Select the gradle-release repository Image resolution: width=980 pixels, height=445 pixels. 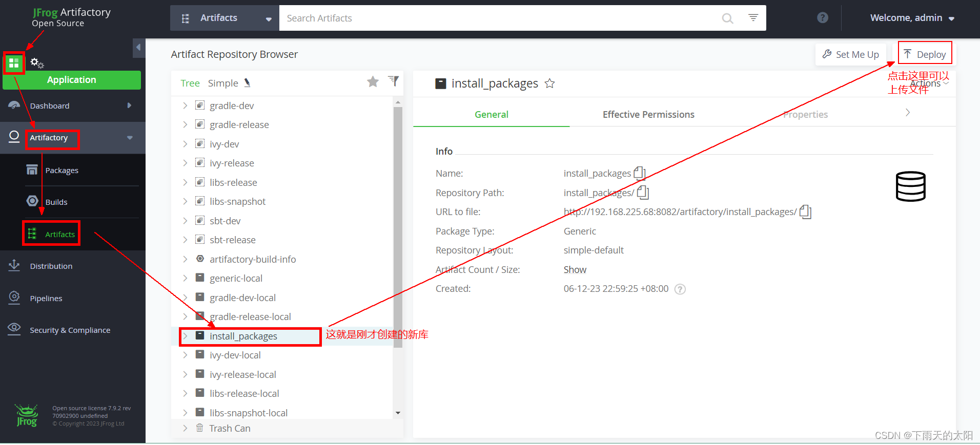click(239, 124)
